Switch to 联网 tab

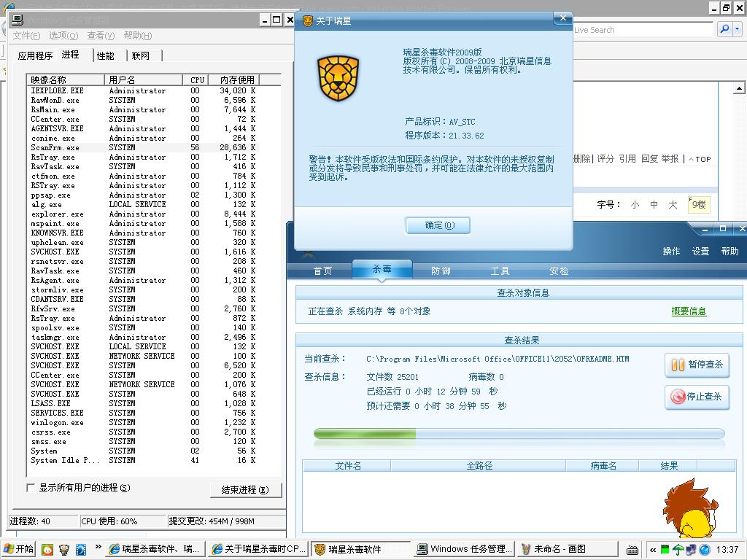point(141,55)
